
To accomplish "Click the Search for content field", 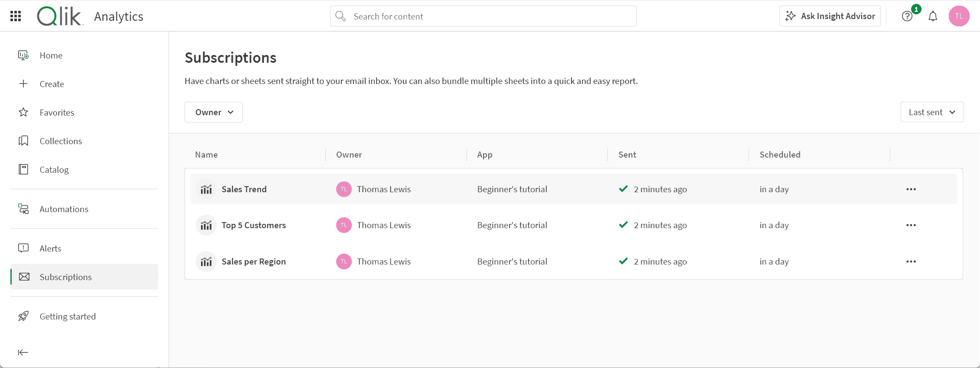I will point(483,16).
